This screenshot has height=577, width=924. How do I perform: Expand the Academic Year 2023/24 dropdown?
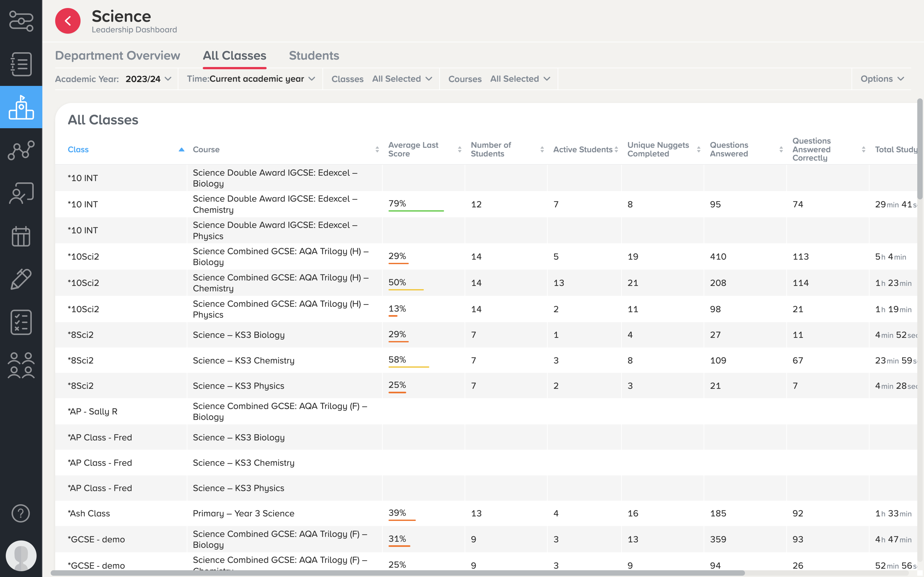148,79
